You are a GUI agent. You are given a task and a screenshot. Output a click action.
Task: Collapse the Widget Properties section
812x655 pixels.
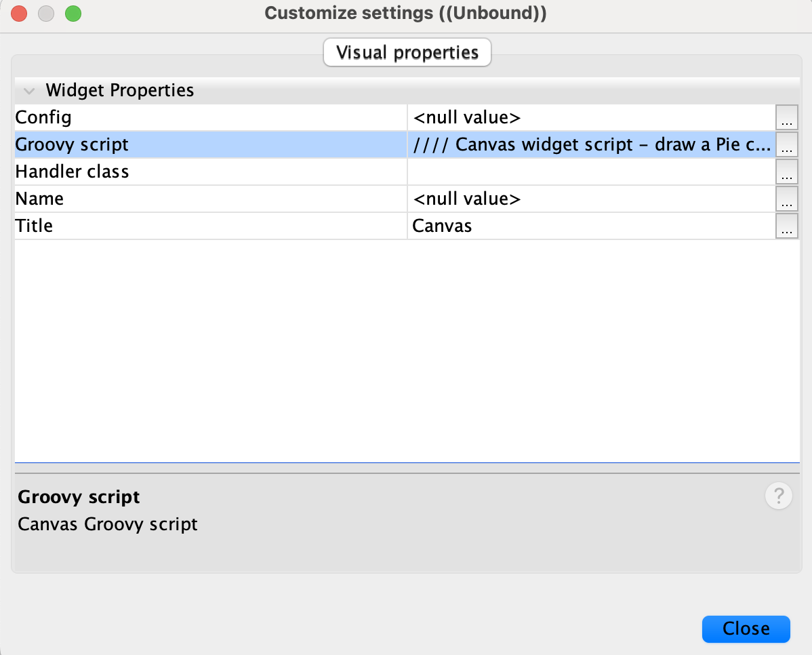[29, 91]
